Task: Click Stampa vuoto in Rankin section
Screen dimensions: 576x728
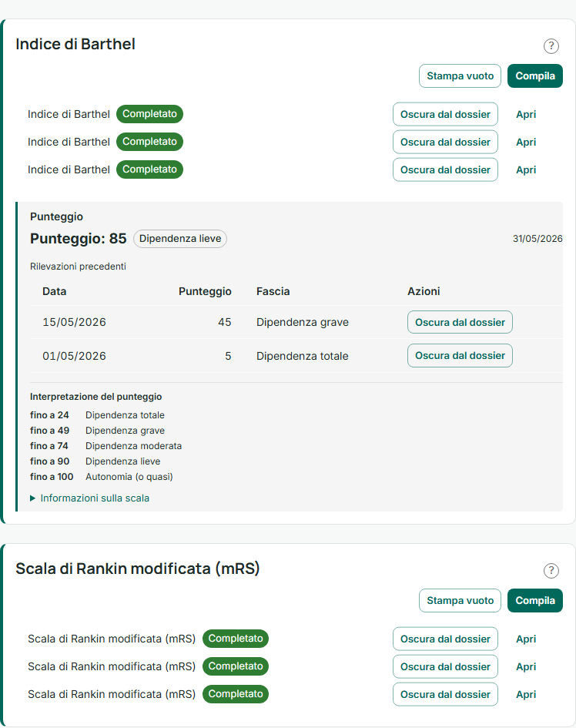Action: 460,600
